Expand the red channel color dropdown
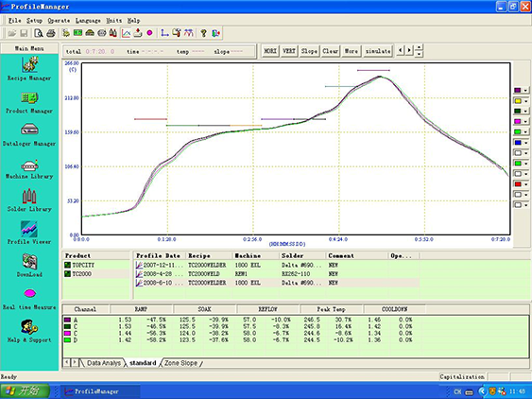Image resolution: width=532 pixels, height=399 pixels. point(525,184)
